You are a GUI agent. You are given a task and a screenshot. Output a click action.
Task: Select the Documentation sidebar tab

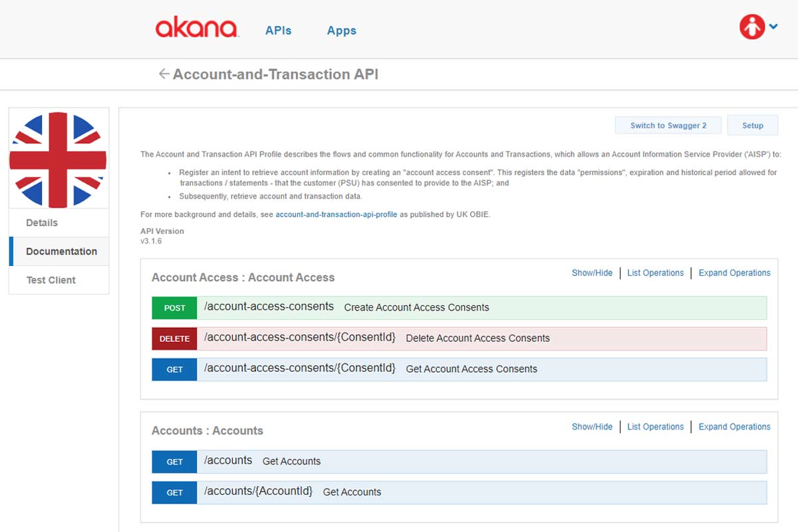point(59,251)
